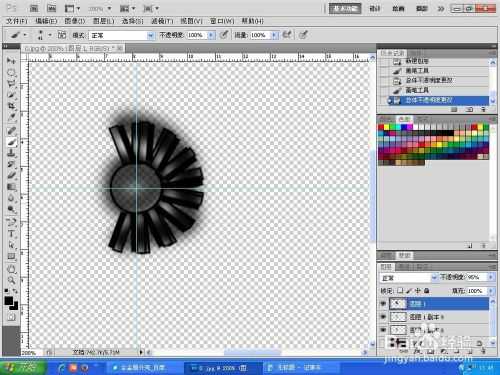Select the Rectangle shape tool
Viewport: 500px width, 375px height.
pos(11,257)
